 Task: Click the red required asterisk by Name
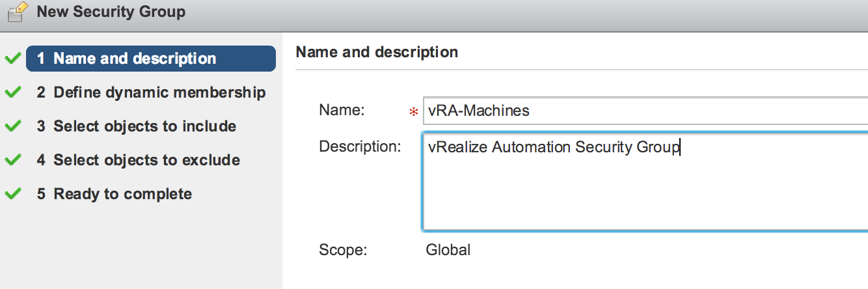pyautogui.click(x=413, y=113)
